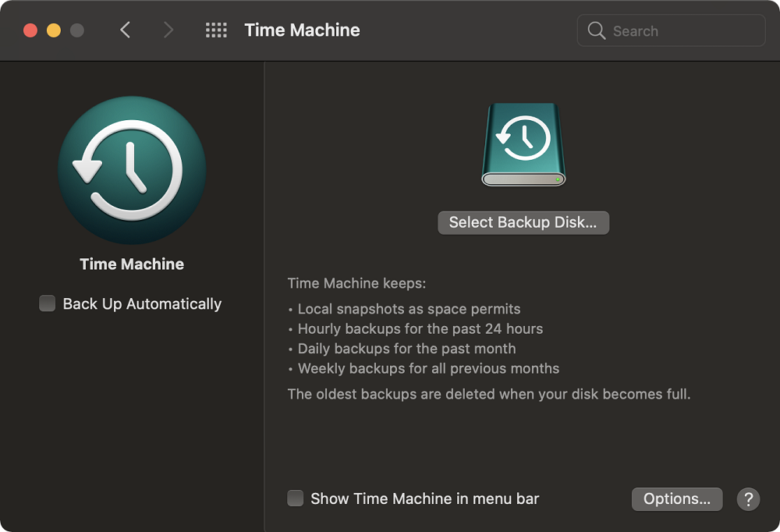Click the Select Backup Disk... button
Screen dimensions: 780x532
click(x=523, y=222)
